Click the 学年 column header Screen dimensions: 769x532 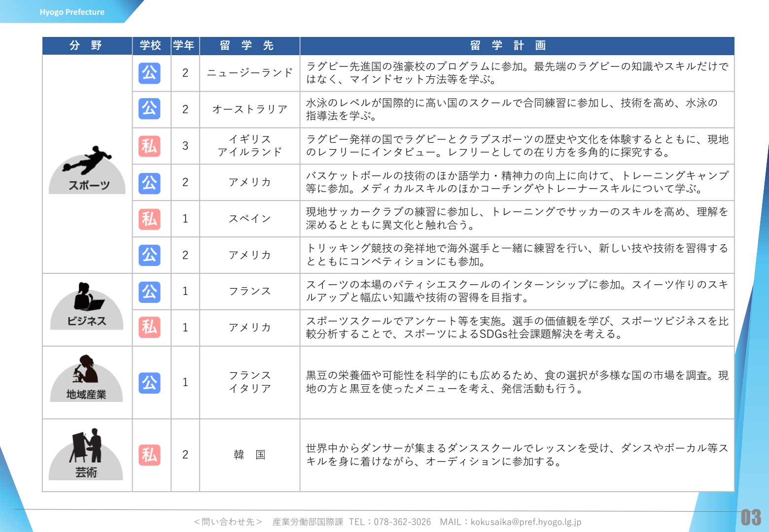click(x=185, y=46)
